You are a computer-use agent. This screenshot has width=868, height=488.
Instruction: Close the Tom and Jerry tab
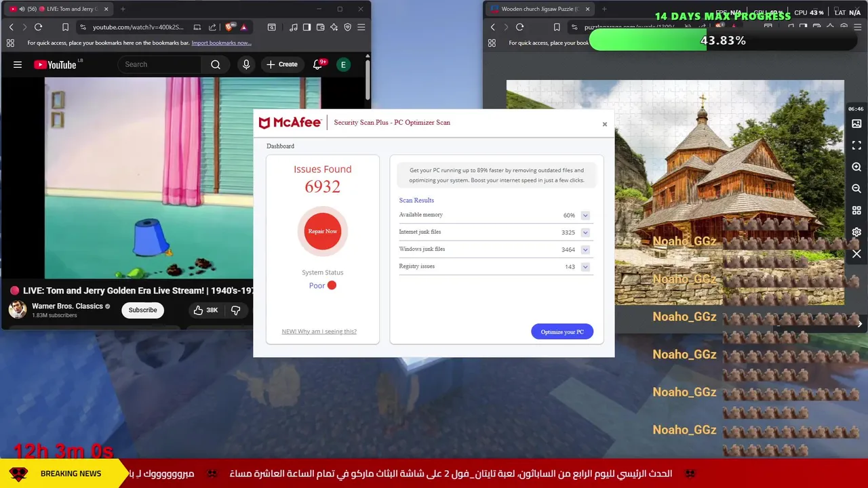click(106, 9)
